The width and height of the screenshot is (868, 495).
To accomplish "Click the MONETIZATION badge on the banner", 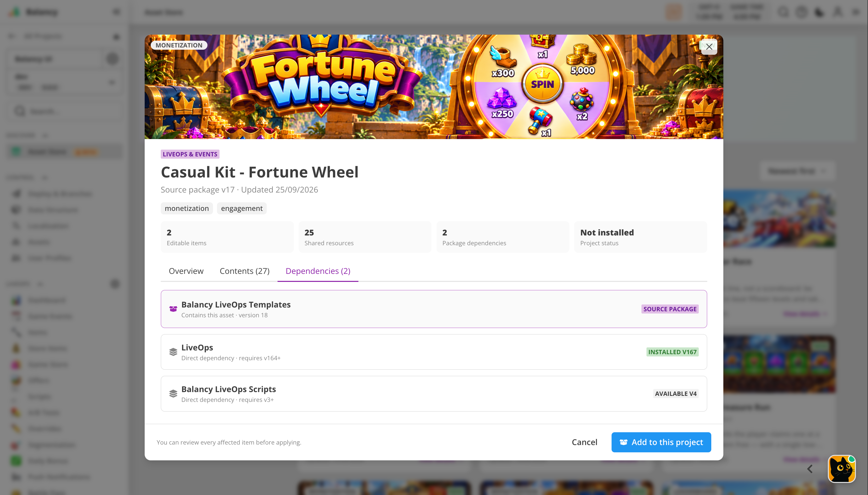I will click(179, 45).
